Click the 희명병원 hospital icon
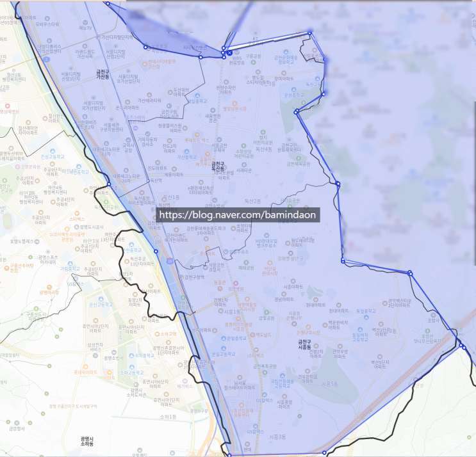 pos(236,284)
